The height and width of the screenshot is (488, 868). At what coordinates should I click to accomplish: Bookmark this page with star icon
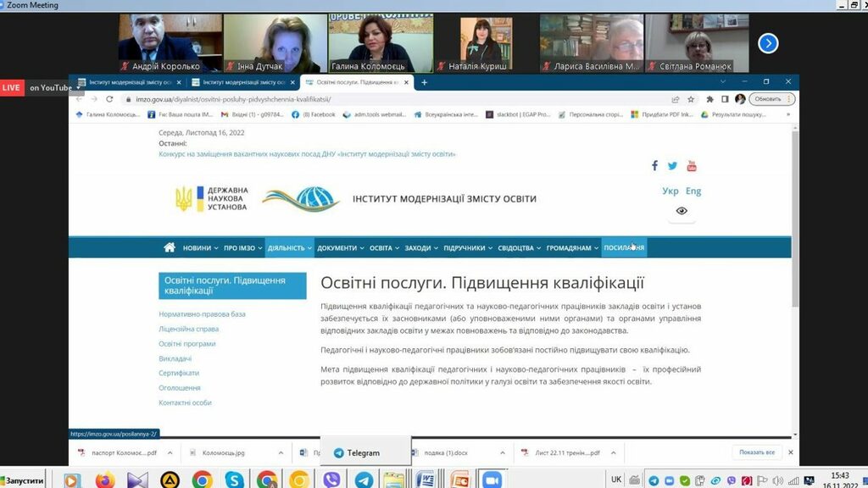pos(693,99)
